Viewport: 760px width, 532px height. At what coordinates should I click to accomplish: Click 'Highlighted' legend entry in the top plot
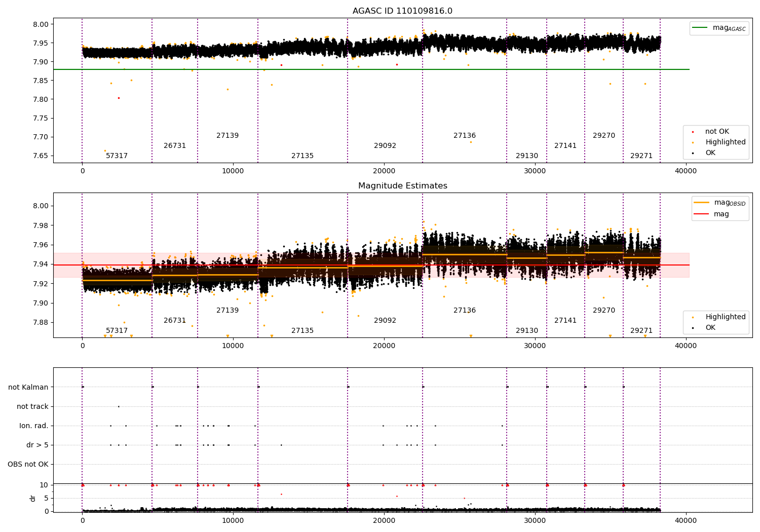coord(726,142)
